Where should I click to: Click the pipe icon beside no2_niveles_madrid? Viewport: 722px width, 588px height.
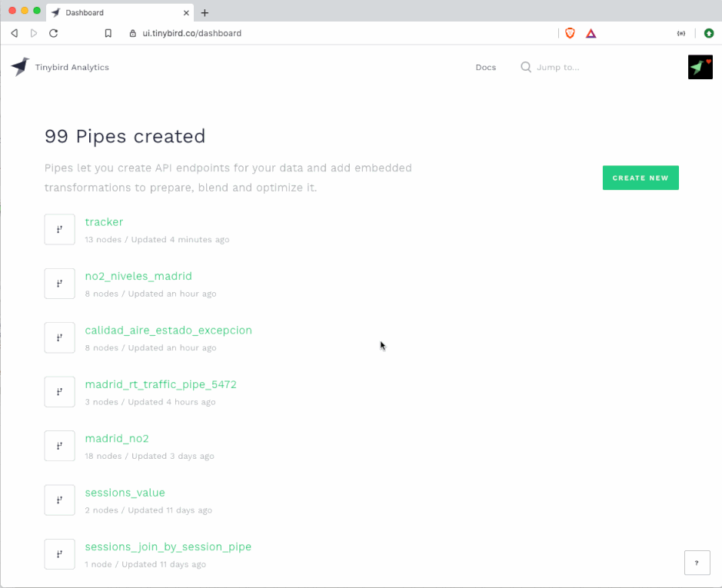59,284
